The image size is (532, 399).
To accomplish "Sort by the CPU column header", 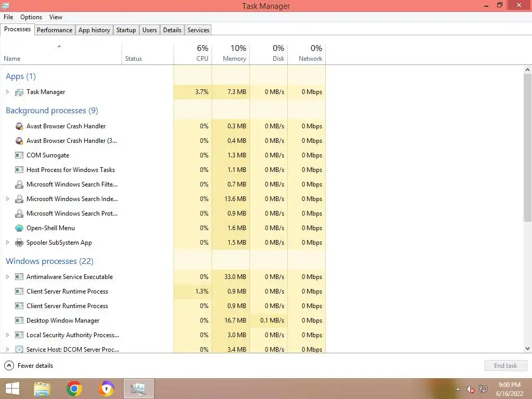I will pyautogui.click(x=193, y=54).
